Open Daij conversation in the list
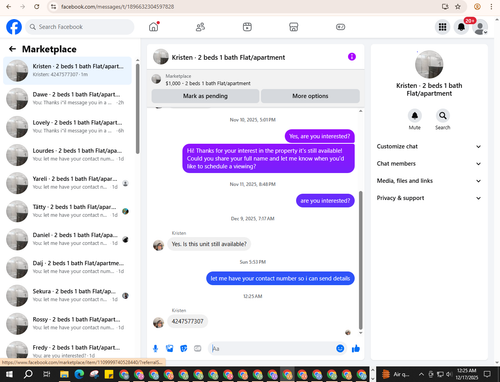The image size is (500, 382). (67, 267)
